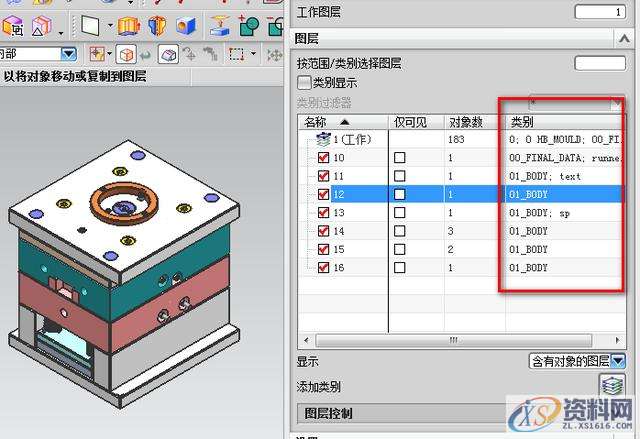The height and width of the screenshot is (439, 640).
Task: Focus the 工作图层 number field
Action: pyautogui.click(x=600, y=12)
